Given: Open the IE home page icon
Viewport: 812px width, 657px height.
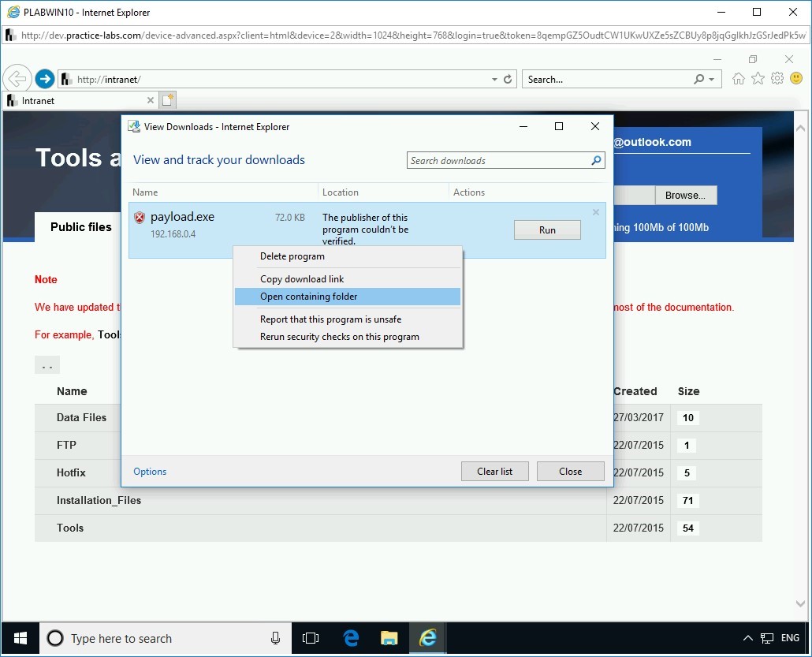Looking at the screenshot, I should click(739, 79).
